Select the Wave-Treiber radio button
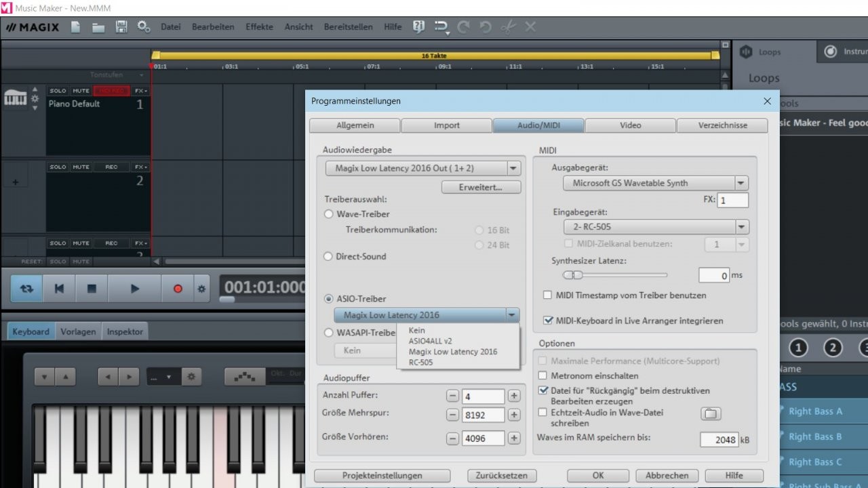Viewport: 868px width, 488px height. (329, 214)
